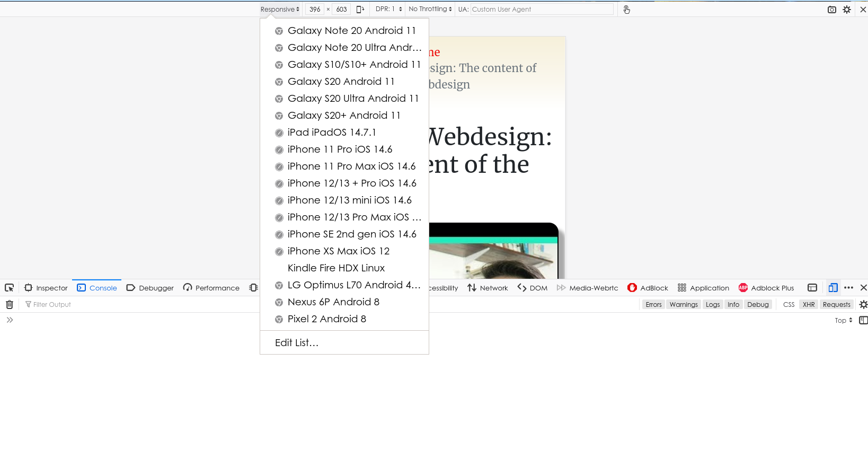Select Kindle Fire HDX Linux
Viewport: 868px width, 450px height.
pos(344,268)
